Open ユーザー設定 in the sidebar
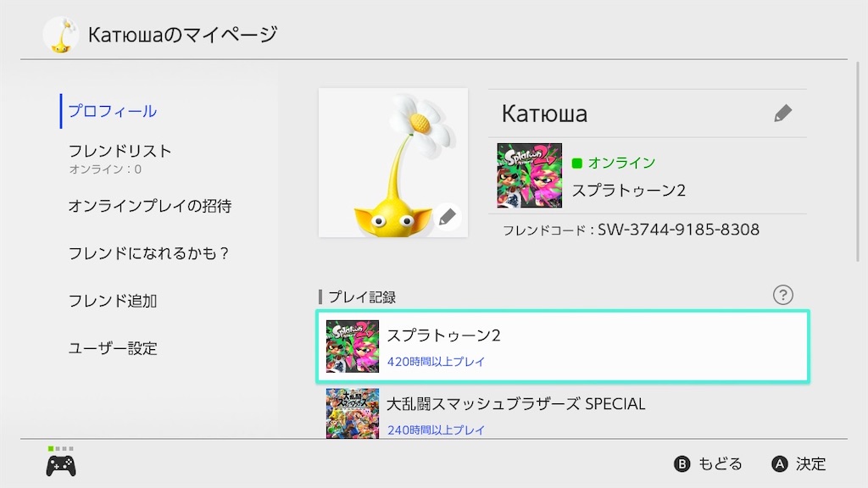 (113, 348)
